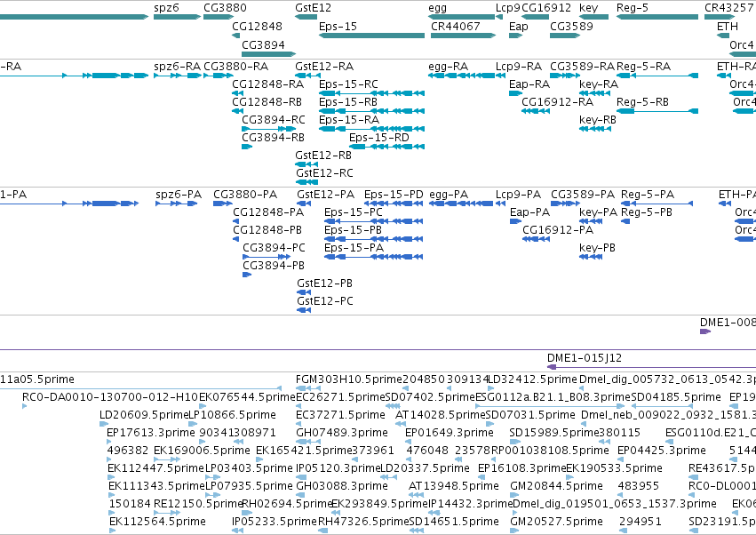Image resolution: width=756 pixels, height=535 pixels.
Task: Select the EP17613.3prime EST label
Action: point(151,433)
